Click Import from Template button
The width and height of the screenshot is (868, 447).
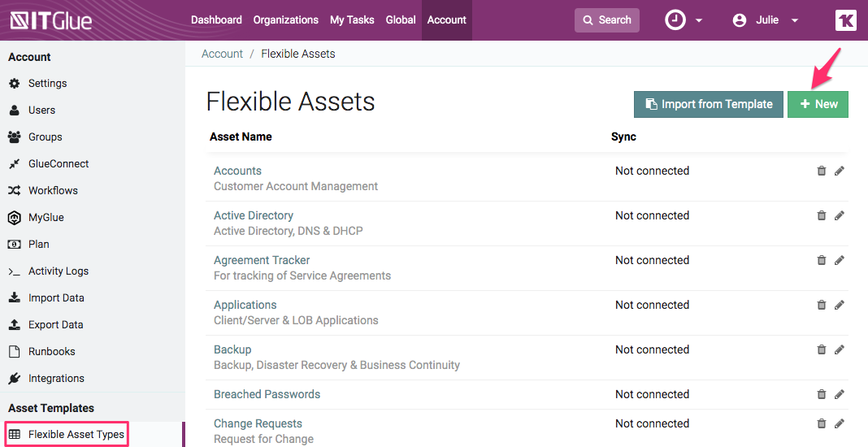pos(708,104)
